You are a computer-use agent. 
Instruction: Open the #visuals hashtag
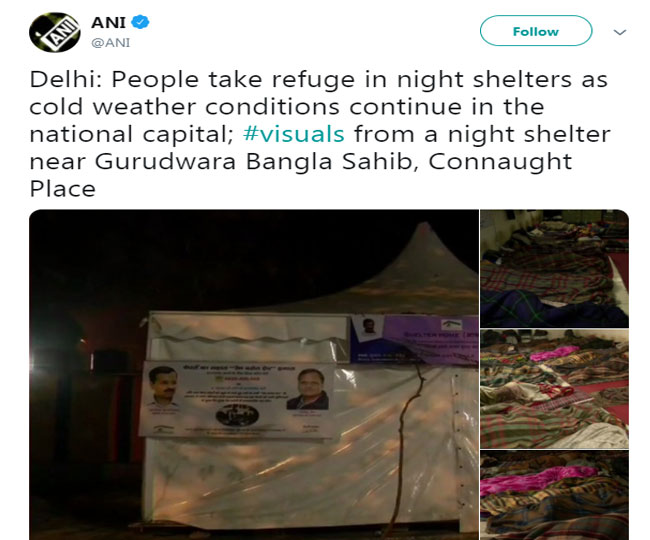click(x=293, y=134)
